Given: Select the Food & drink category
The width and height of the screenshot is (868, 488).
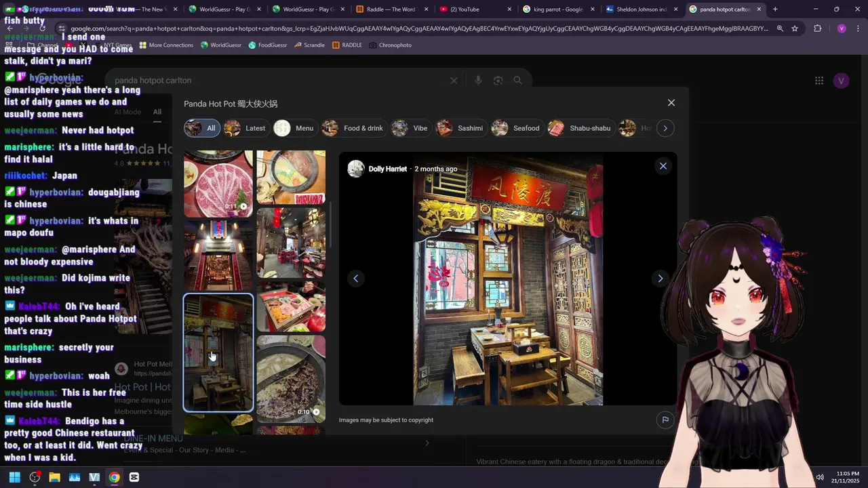Looking at the screenshot, I should 353,128.
